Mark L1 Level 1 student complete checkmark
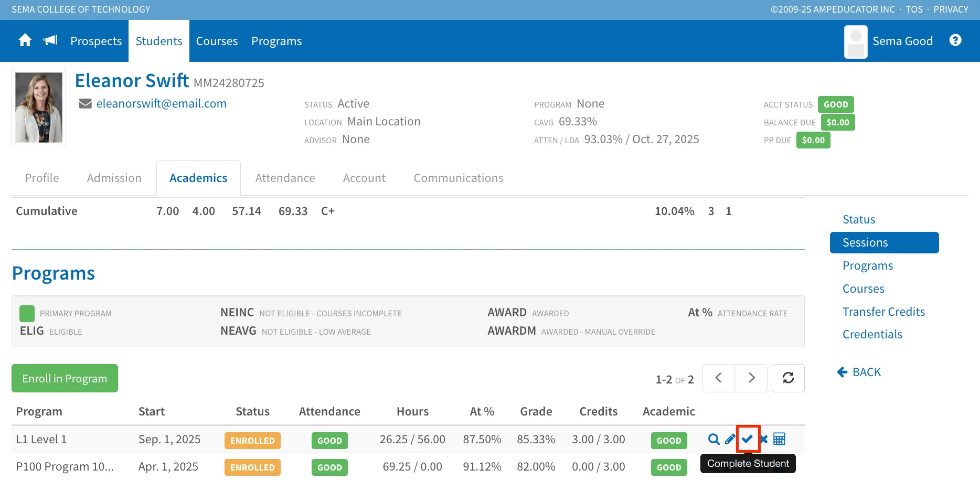The width and height of the screenshot is (980, 491). [748, 439]
